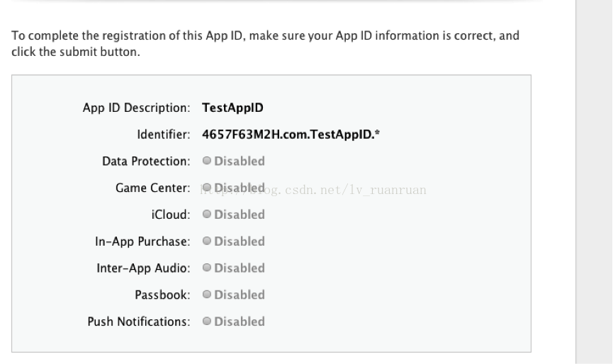Click the iCloud disabled indicator dot
The width and height of the screenshot is (613, 364).
coord(207,214)
